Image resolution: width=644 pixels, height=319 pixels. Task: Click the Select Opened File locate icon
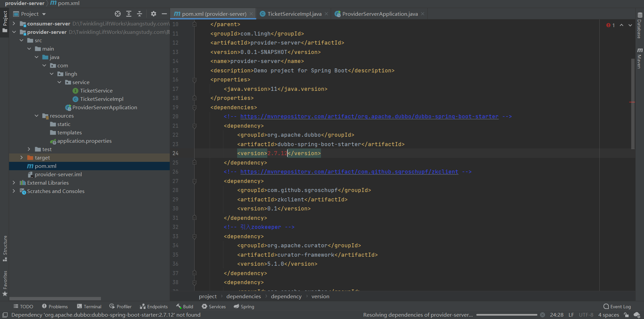point(118,14)
